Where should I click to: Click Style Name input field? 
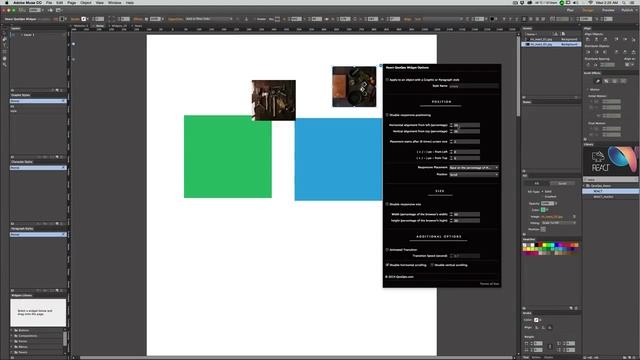tap(473, 86)
